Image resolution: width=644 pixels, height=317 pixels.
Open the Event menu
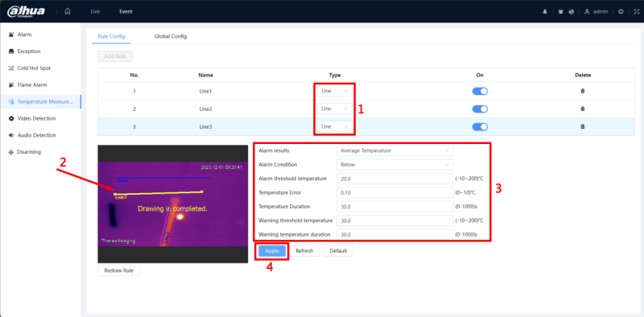point(126,11)
